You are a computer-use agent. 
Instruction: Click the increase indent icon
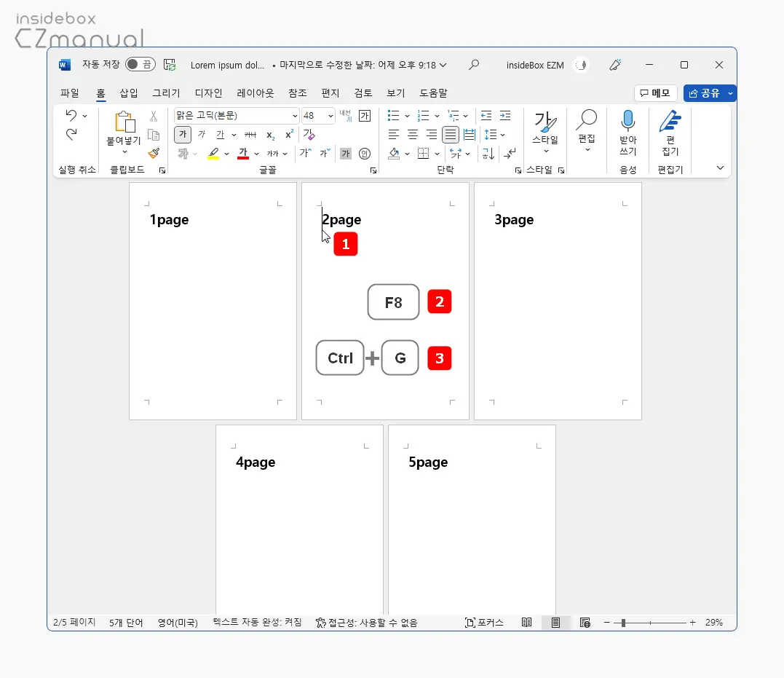pyautogui.click(x=505, y=116)
